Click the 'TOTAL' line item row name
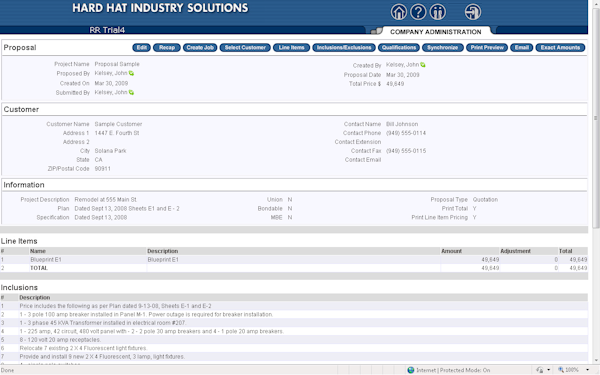Viewport: 600px width, 375px height. coord(39,268)
